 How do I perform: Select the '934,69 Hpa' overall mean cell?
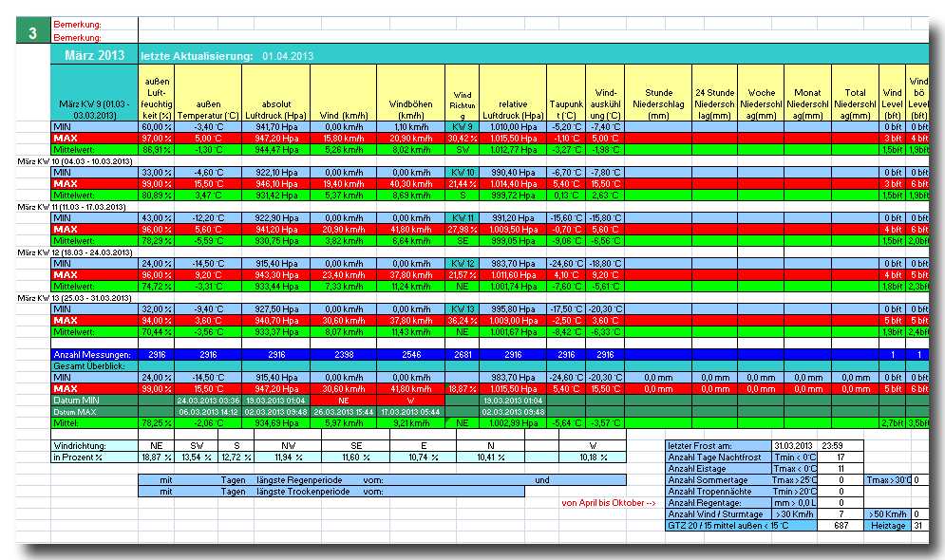point(276,424)
